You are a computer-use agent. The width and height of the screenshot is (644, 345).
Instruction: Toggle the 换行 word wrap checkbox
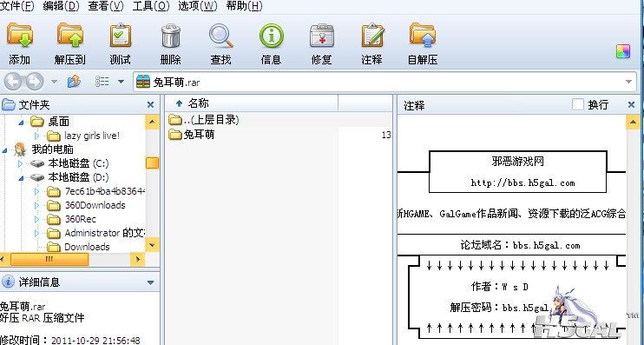click(x=578, y=105)
